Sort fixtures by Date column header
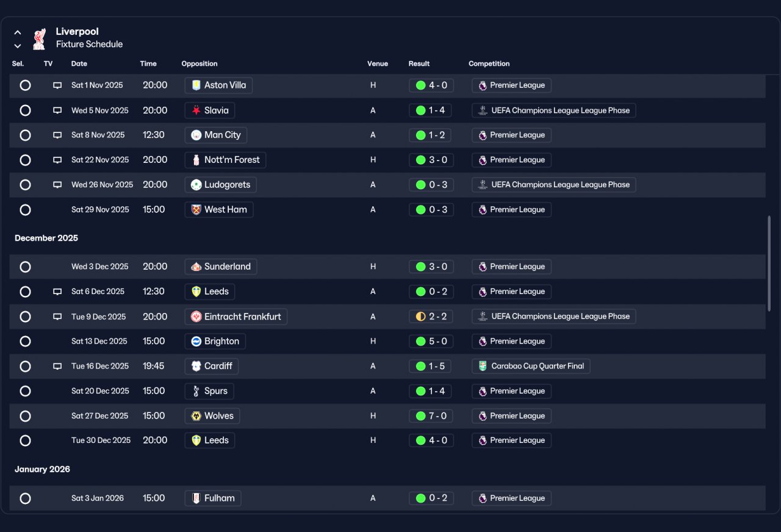This screenshot has width=781, height=532. (79, 63)
